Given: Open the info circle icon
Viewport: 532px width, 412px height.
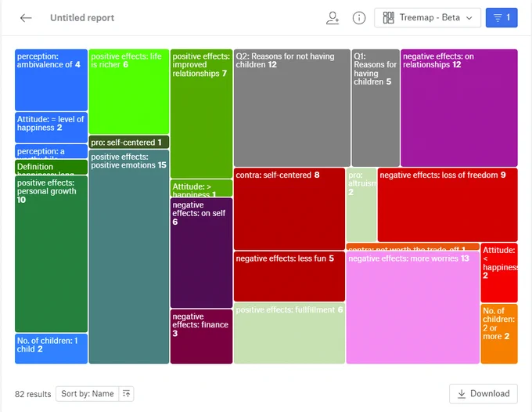Looking at the screenshot, I should [x=359, y=18].
